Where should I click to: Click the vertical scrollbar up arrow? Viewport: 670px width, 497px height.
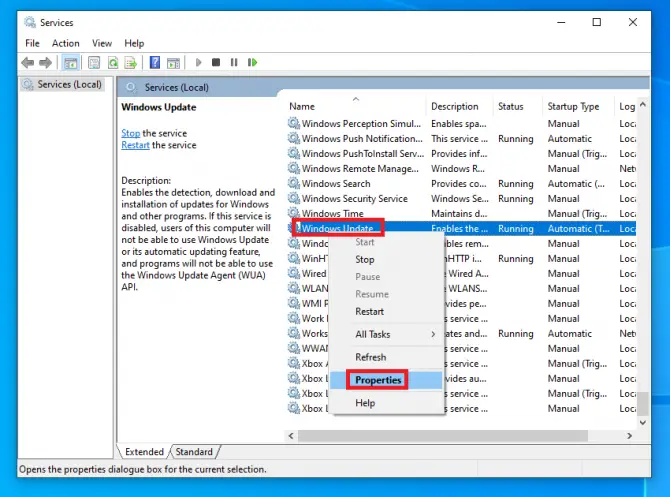click(x=643, y=105)
